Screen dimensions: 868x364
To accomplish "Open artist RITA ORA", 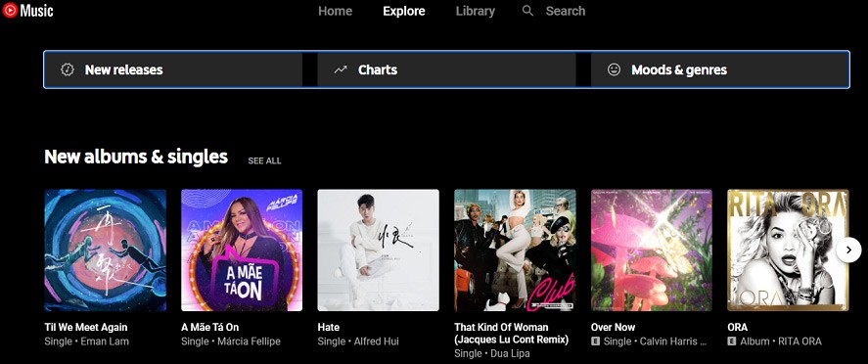I will click(x=799, y=341).
